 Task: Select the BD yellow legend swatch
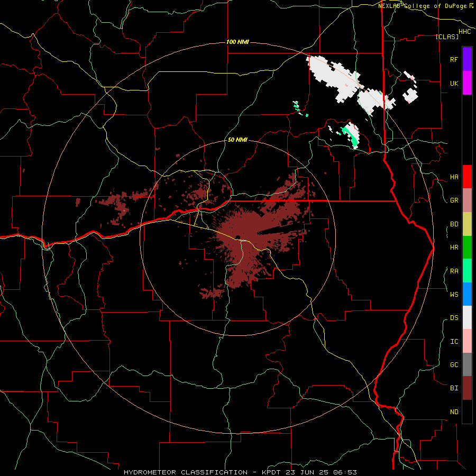(467, 224)
